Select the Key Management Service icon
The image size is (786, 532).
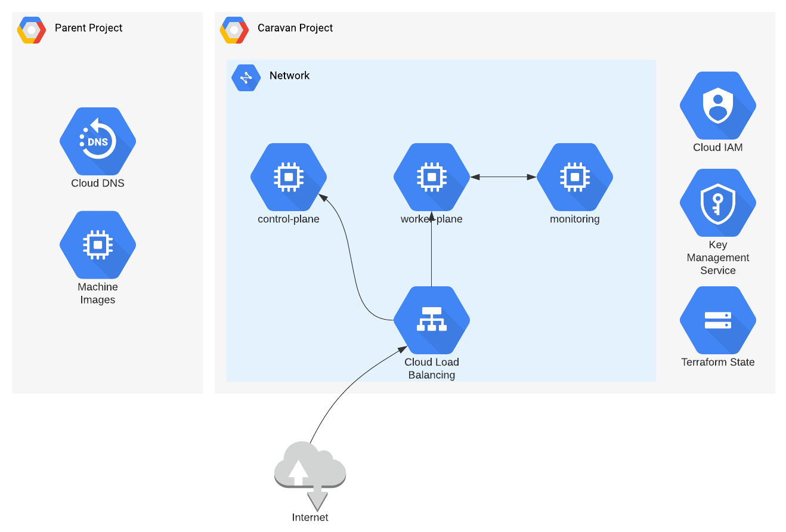coord(718,203)
